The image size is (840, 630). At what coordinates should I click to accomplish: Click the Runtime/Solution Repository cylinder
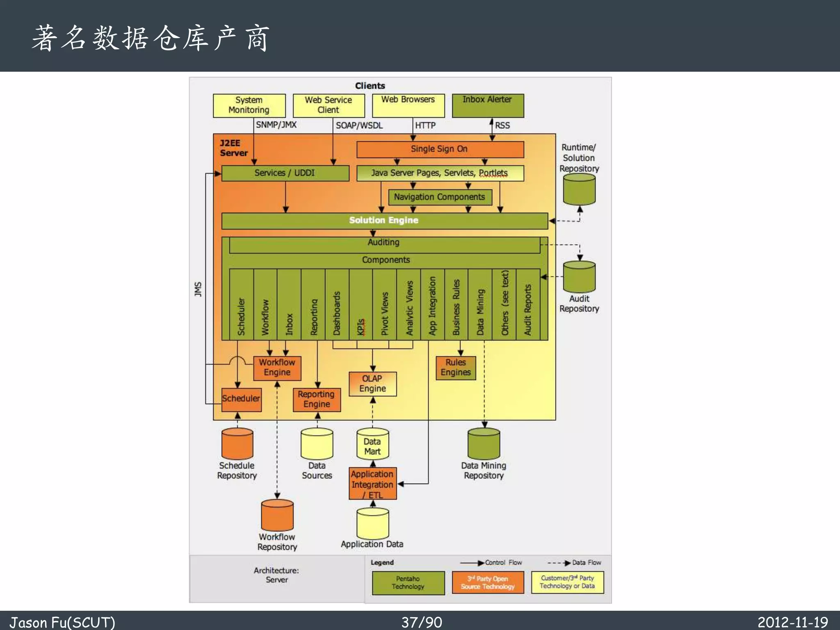579,189
